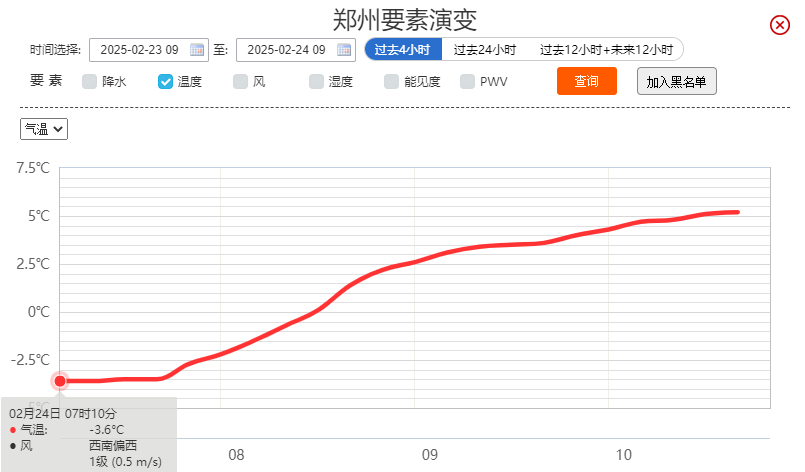Click the 时间选择: label

[x=55, y=50]
